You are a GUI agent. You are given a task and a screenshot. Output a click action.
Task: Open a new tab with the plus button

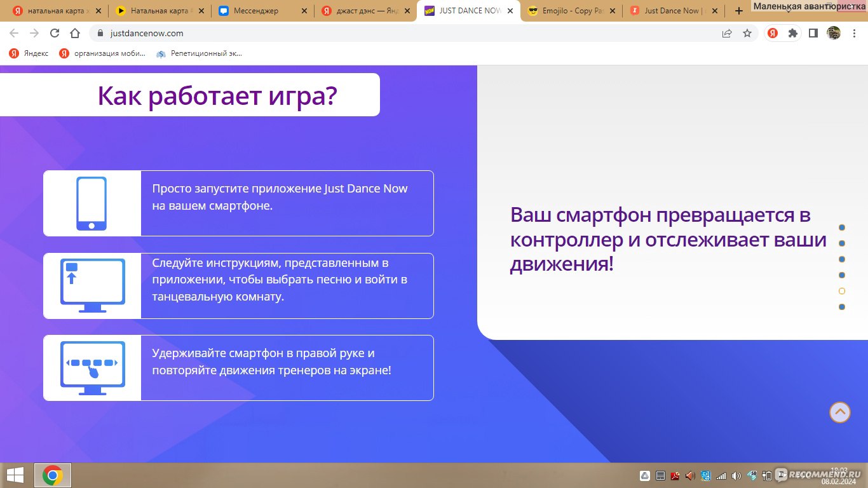pos(738,11)
